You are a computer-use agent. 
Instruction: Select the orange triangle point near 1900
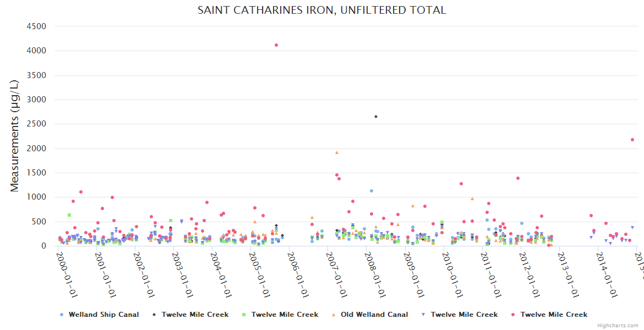pos(337,152)
